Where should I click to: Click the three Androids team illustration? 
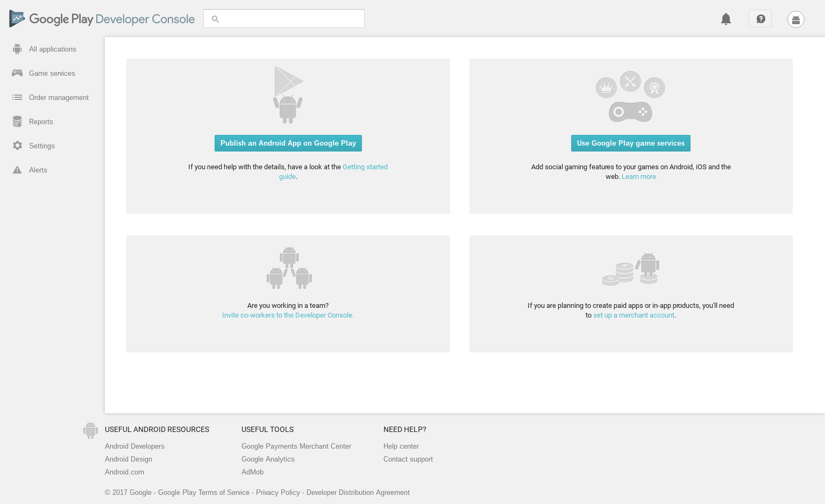point(289,268)
